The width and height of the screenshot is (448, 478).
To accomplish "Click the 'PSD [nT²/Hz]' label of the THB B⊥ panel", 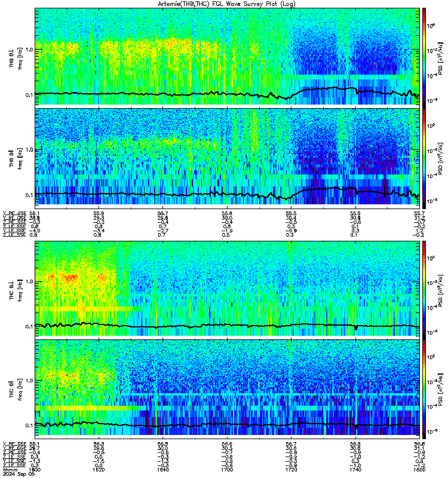I will coord(441,58).
